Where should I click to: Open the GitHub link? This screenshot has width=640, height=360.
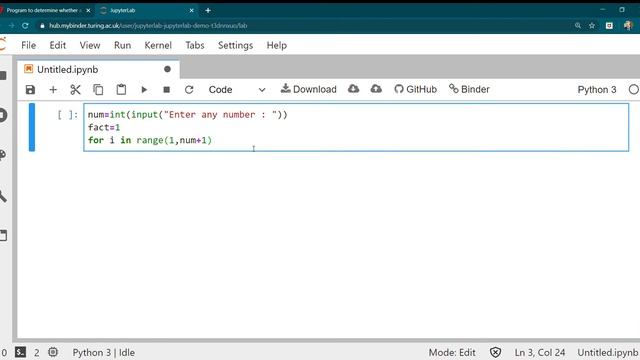[416, 89]
